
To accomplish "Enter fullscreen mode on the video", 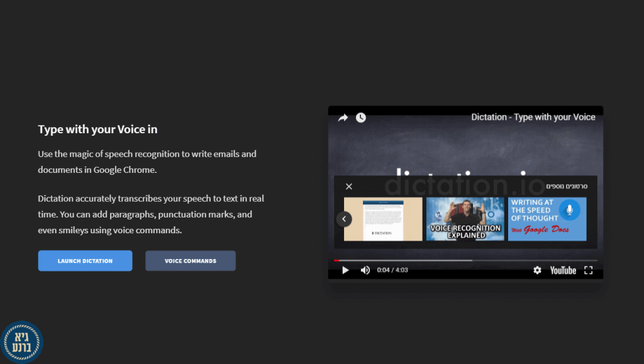I will (589, 270).
